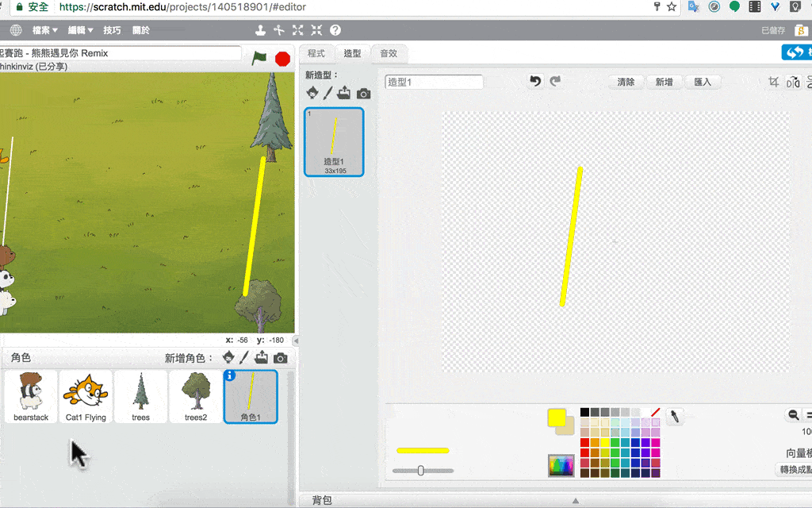Open the rainbow color picker
The height and width of the screenshot is (508, 812).
561,465
